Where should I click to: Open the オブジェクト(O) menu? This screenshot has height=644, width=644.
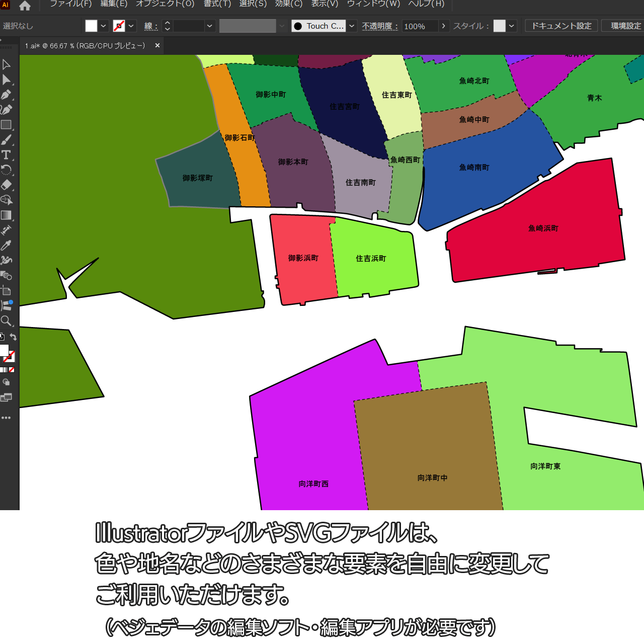click(165, 4)
